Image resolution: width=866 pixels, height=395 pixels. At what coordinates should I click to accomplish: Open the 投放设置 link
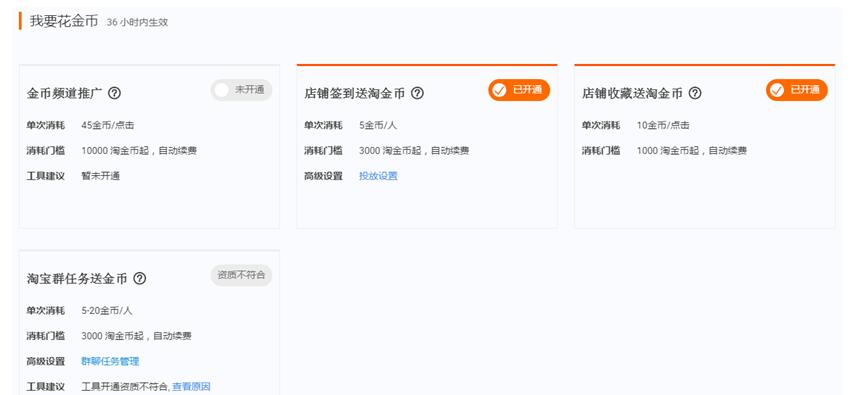click(x=378, y=176)
